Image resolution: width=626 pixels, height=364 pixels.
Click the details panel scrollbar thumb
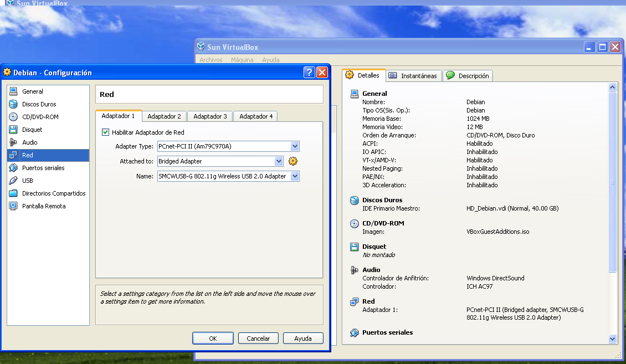[612, 182]
